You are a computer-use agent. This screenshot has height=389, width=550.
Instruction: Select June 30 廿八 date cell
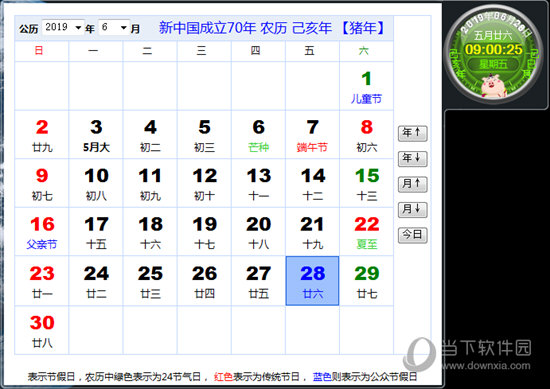pyautogui.click(x=42, y=330)
